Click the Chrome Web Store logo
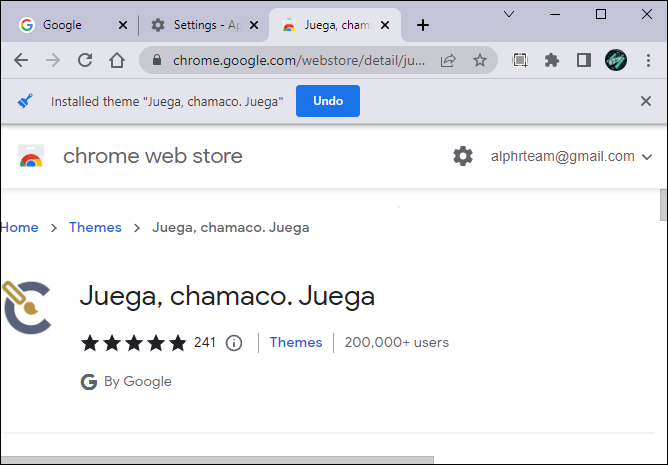This screenshot has width=668, height=465. click(x=31, y=156)
